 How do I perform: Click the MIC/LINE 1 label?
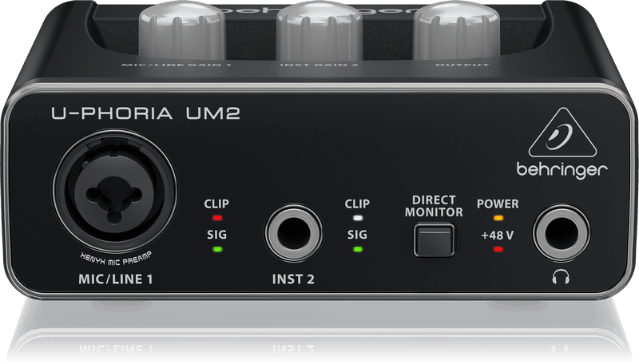pos(115,279)
